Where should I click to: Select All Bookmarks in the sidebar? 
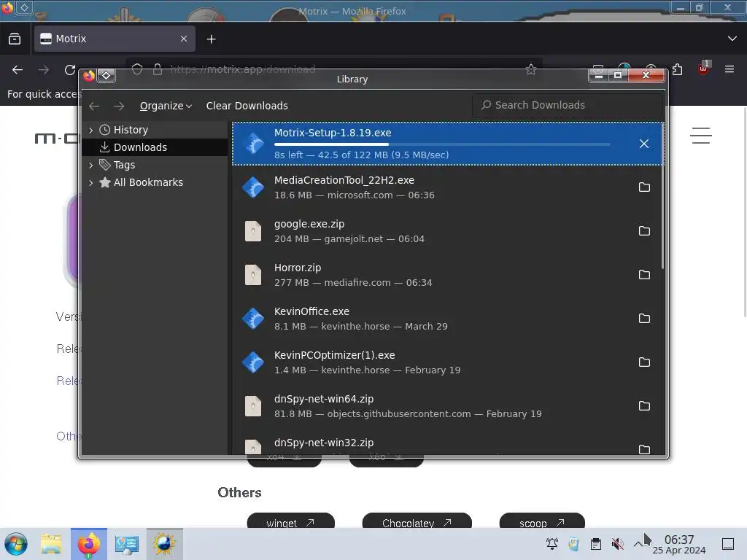(147, 182)
